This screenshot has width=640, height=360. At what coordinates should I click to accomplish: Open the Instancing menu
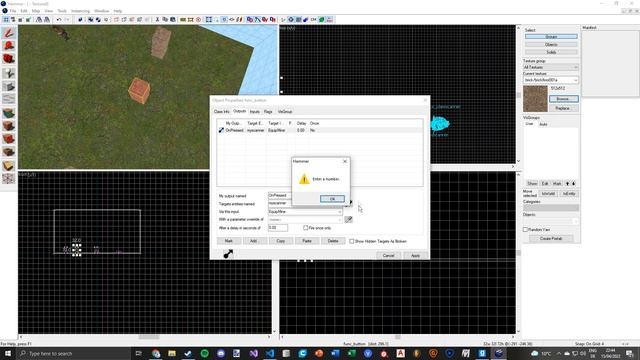tap(80, 11)
